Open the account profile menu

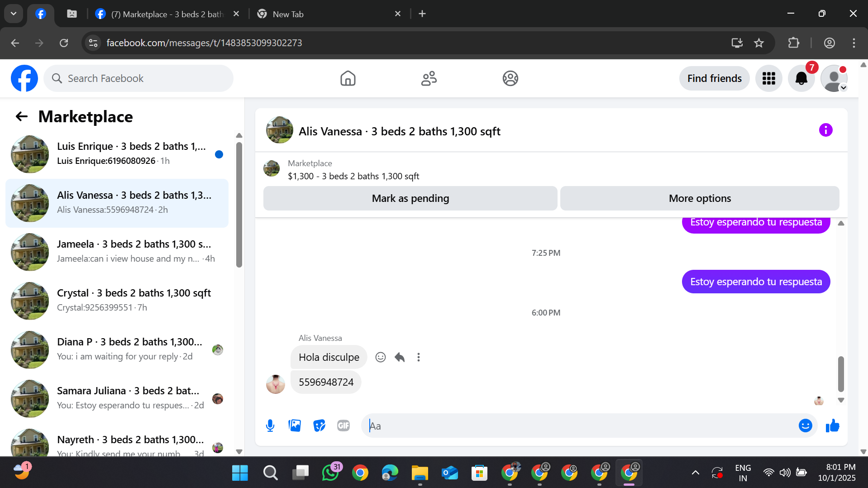pyautogui.click(x=834, y=78)
